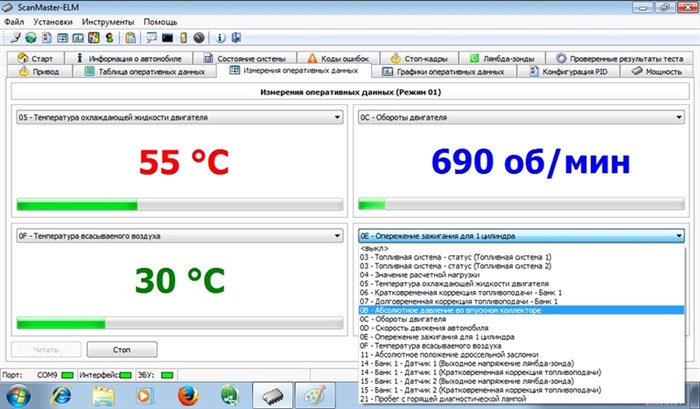Open the engine RPM PID dropdown
The width and height of the screenshot is (700, 409).
pyautogui.click(x=679, y=117)
